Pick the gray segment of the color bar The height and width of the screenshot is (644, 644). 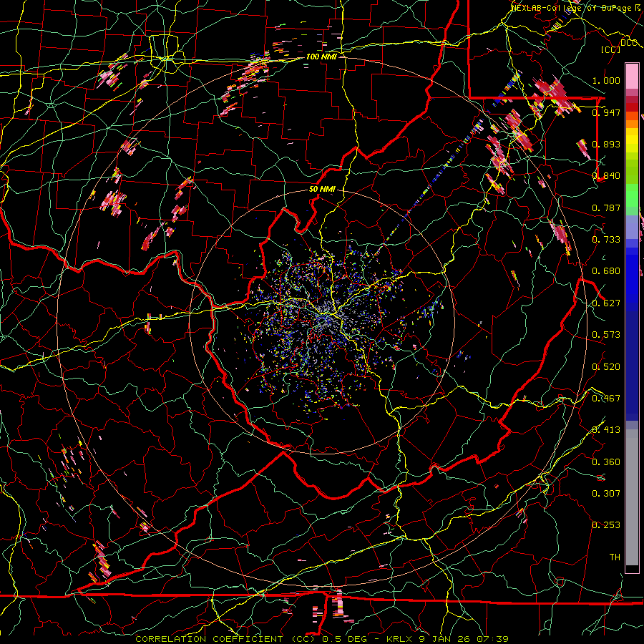click(x=632, y=497)
